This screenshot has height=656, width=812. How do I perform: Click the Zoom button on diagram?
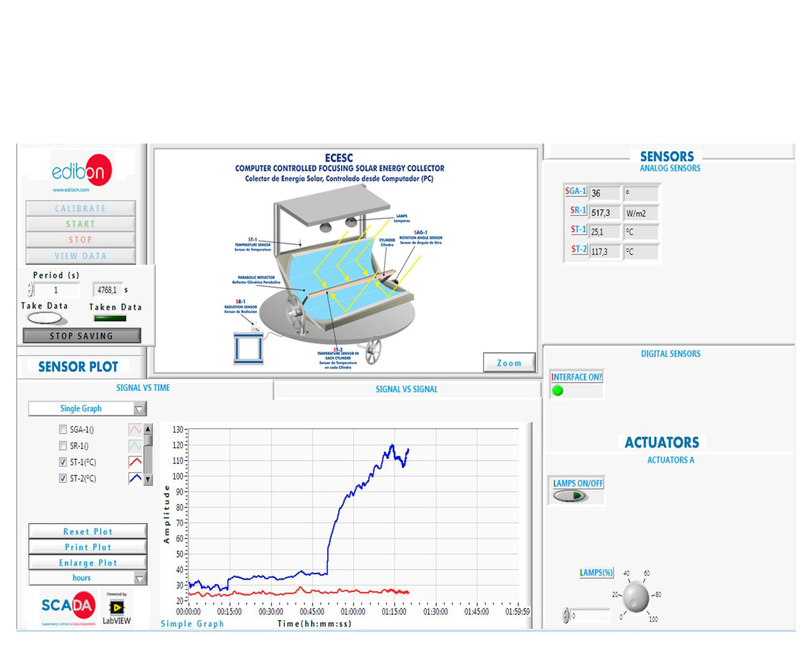[509, 363]
